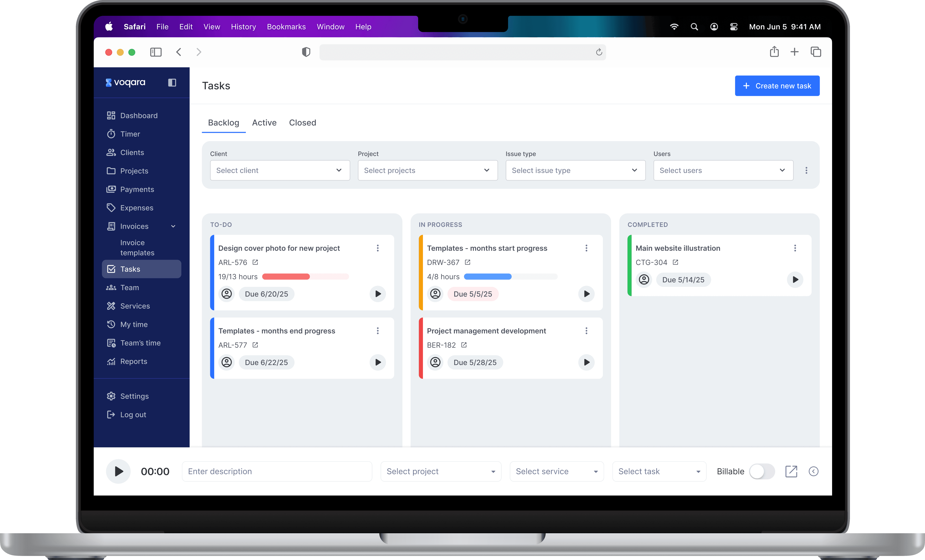Click Create new task button

777,86
